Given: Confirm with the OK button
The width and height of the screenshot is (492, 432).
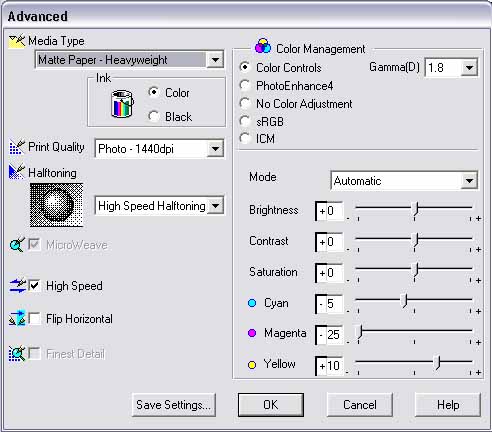Looking at the screenshot, I should [271, 405].
